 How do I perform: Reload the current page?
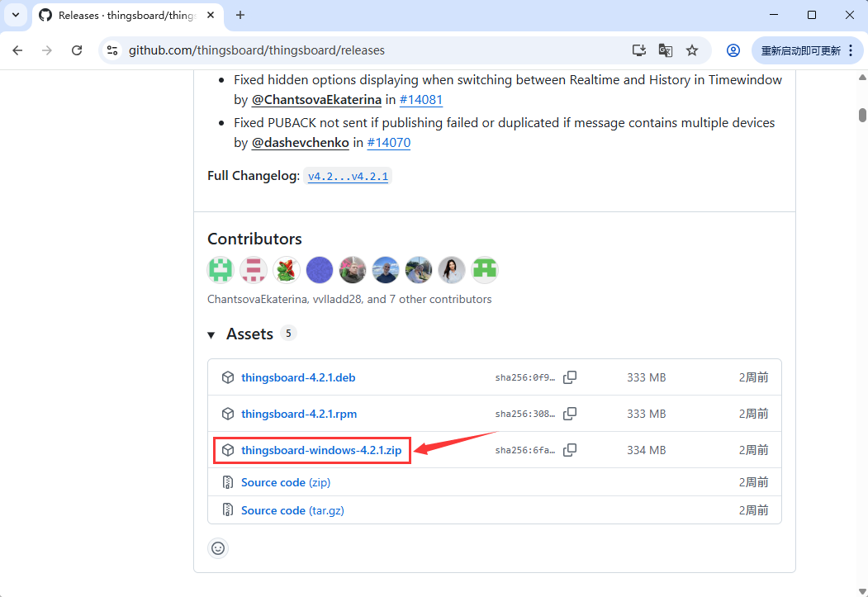click(x=77, y=50)
